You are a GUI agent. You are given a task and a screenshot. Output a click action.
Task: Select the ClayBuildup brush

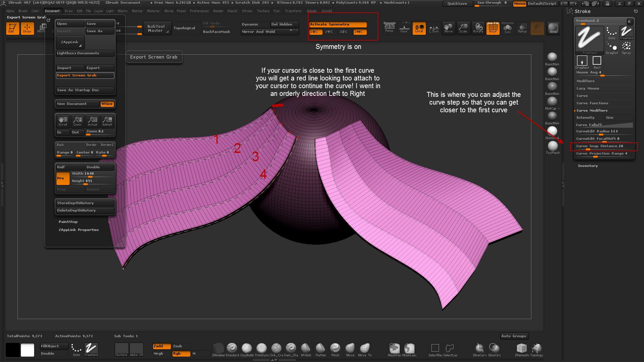point(247,350)
